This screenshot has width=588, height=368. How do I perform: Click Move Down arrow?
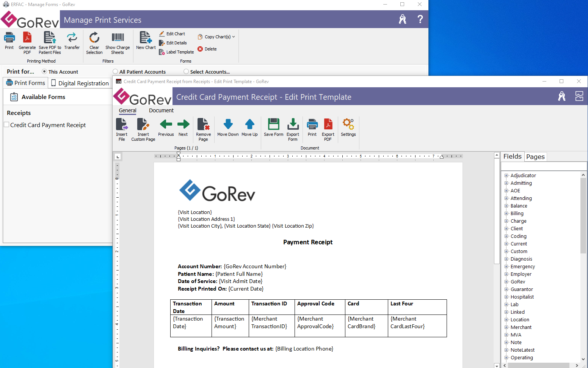[x=228, y=127]
